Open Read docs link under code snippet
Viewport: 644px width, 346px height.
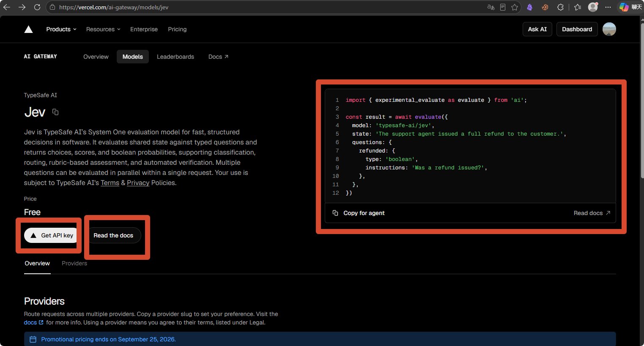pos(592,213)
